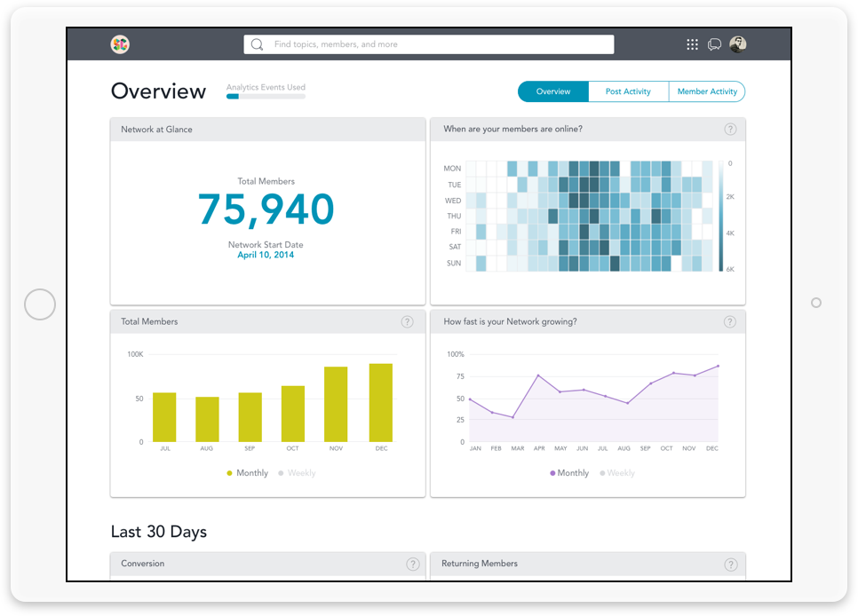
Task: Click help icon on Network growing card
Action: tap(730, 322)
